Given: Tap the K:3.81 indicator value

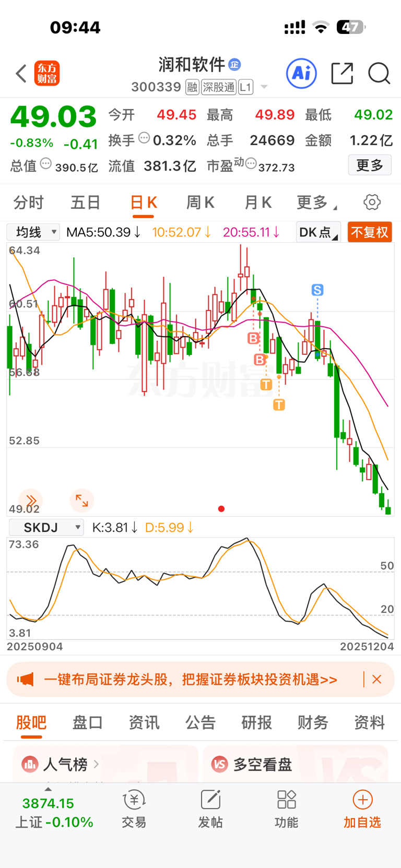Looking at the screenshot, I should click(x=115, y=528).
